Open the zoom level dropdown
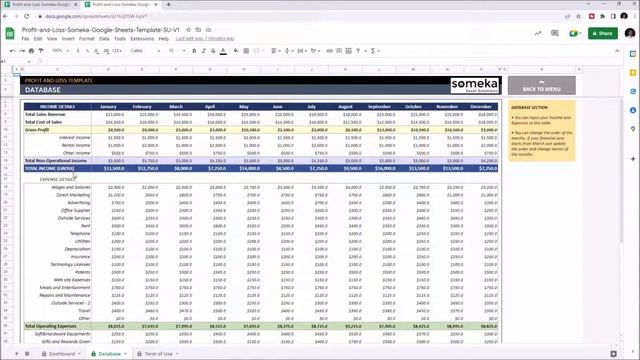 (60, 51)
